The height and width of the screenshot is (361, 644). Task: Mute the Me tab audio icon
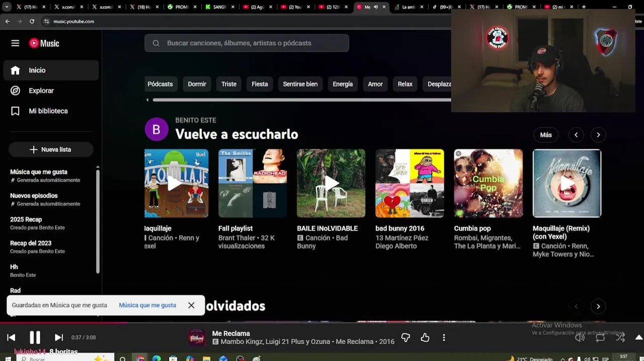click(x=375, y=7)
